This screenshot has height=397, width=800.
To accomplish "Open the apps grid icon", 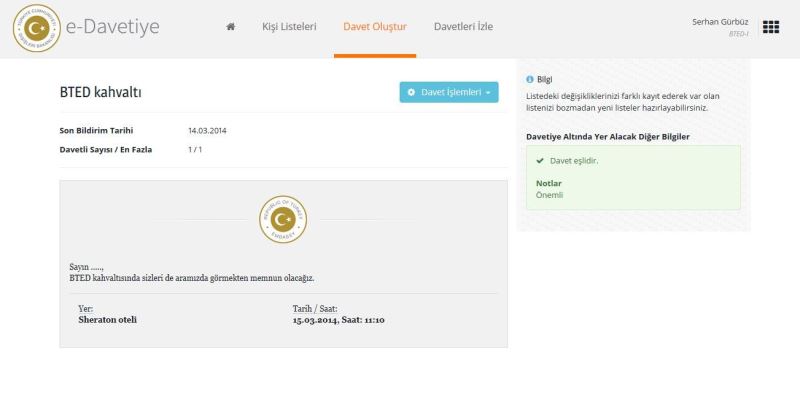I will [771, 27].
